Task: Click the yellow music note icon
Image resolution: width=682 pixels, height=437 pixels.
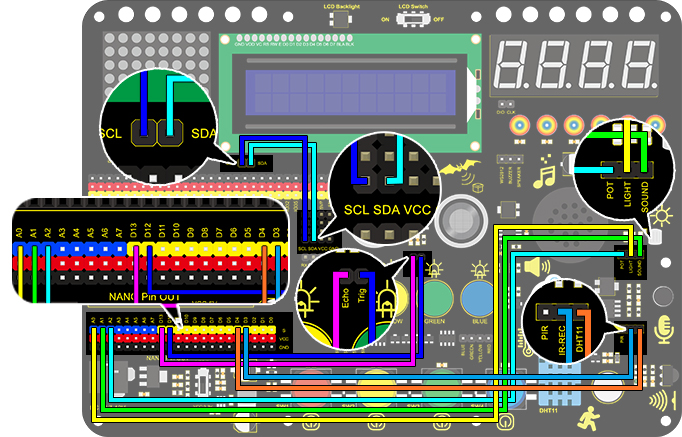Action: (544, 172)
